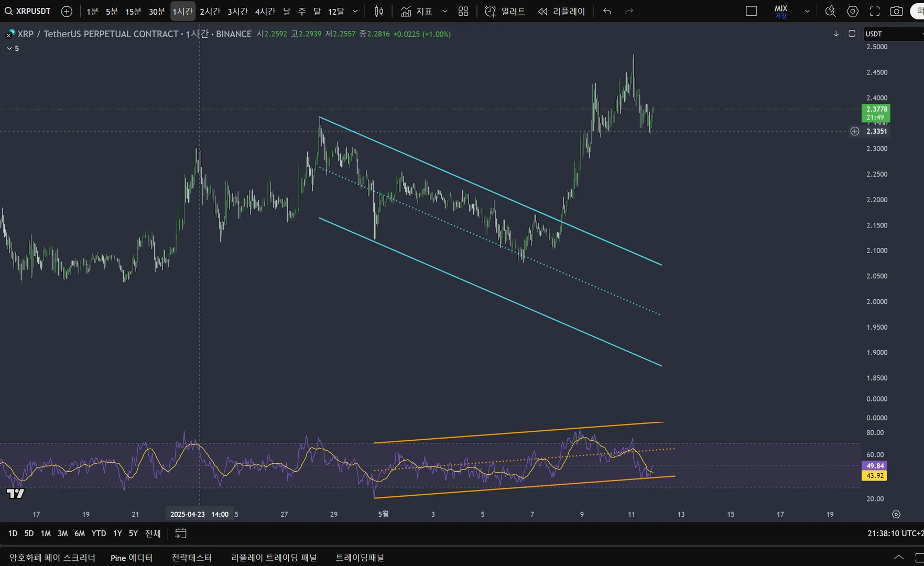Switch to 주 weekly timeframe
This screenshot has width=924, height=566.
pos(302,11)
